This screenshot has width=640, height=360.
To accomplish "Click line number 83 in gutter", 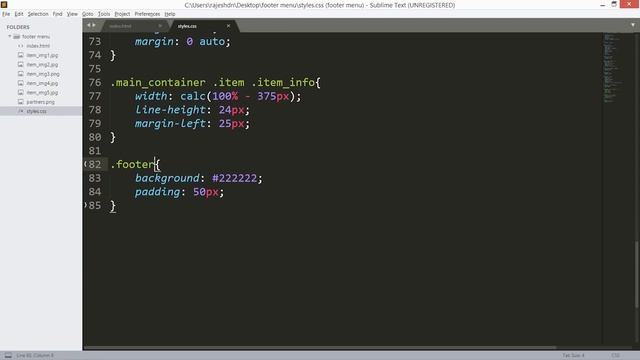I will (x=95, y=178).
